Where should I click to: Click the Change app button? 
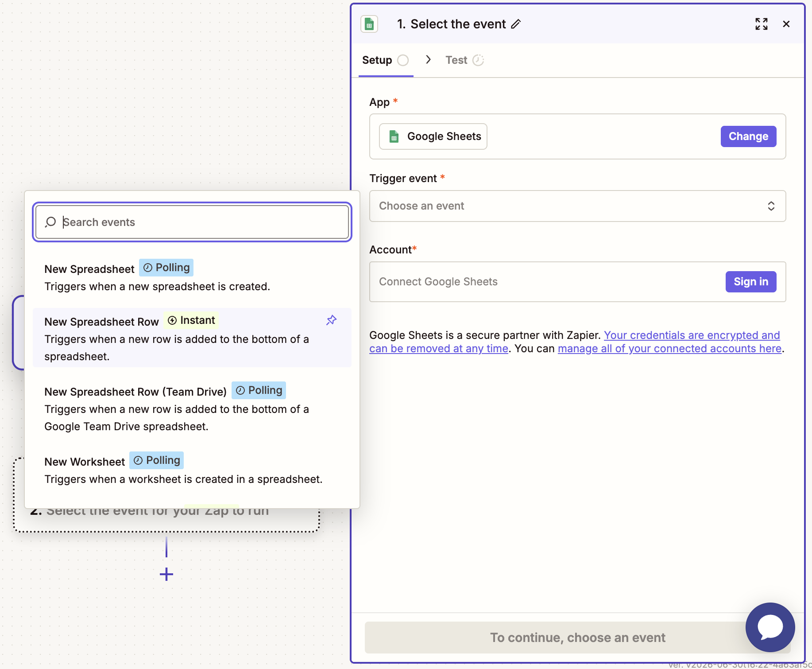point(748,136)
